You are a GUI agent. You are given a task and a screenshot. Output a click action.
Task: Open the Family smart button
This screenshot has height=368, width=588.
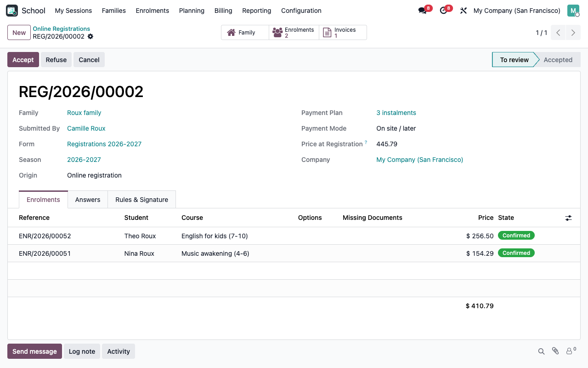coord(245,33)
